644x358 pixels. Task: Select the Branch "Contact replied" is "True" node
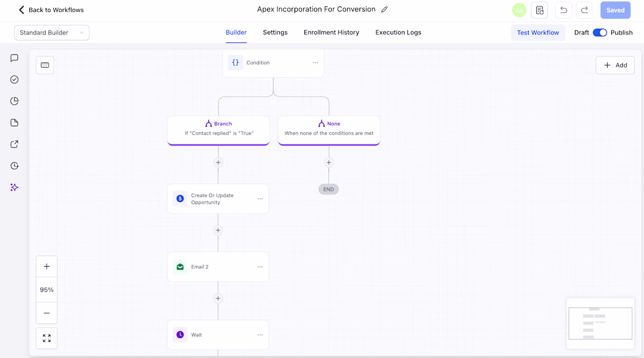(x=218, y=130)
